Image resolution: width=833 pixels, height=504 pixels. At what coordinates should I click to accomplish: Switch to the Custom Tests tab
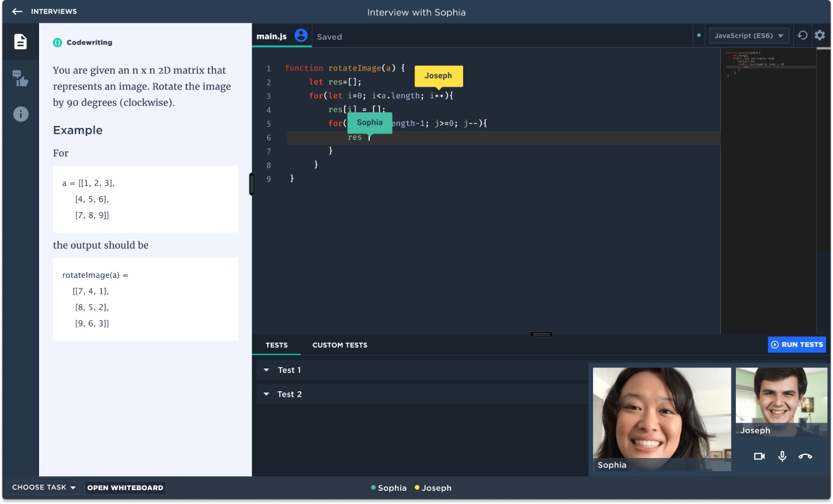pyautogui.click(x=340, y=345)
